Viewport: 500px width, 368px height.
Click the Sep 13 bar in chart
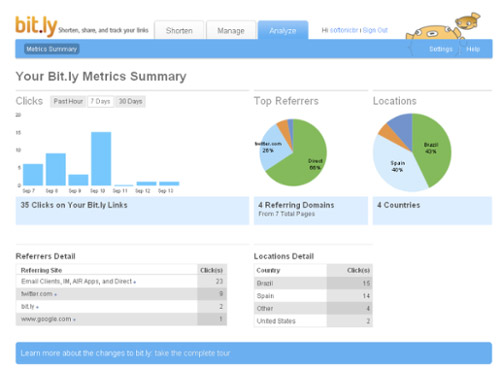(169, 183)
